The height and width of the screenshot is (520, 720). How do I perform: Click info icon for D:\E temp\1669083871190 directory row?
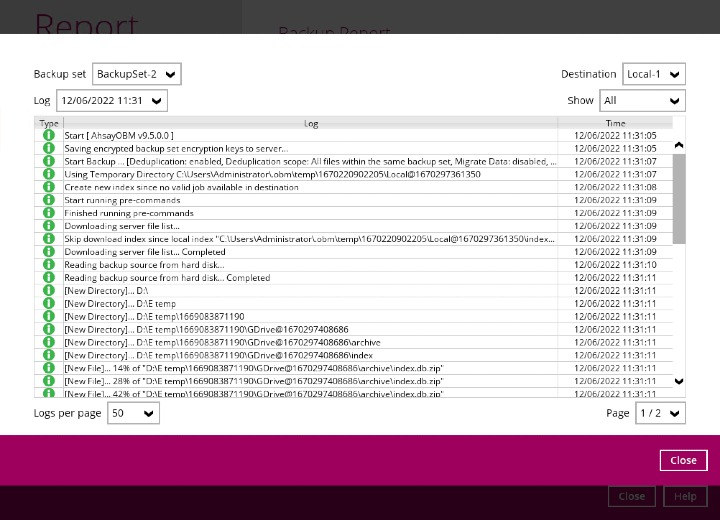[49, 317]
